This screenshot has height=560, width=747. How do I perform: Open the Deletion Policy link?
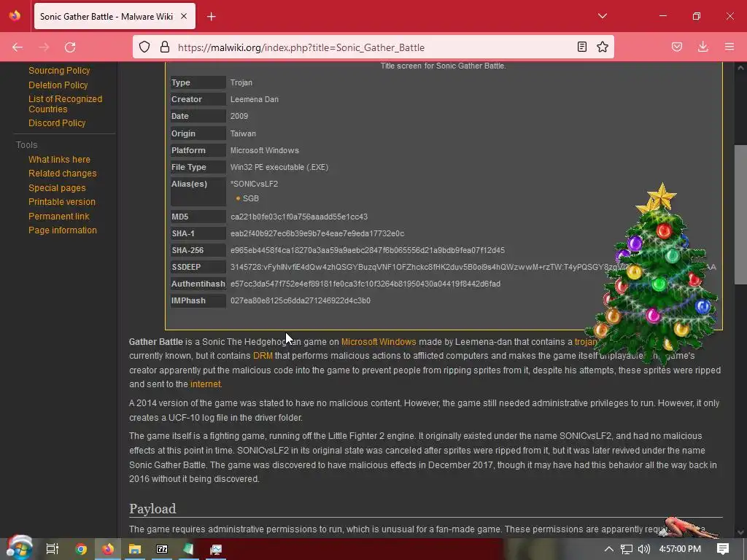pos(58,85)
